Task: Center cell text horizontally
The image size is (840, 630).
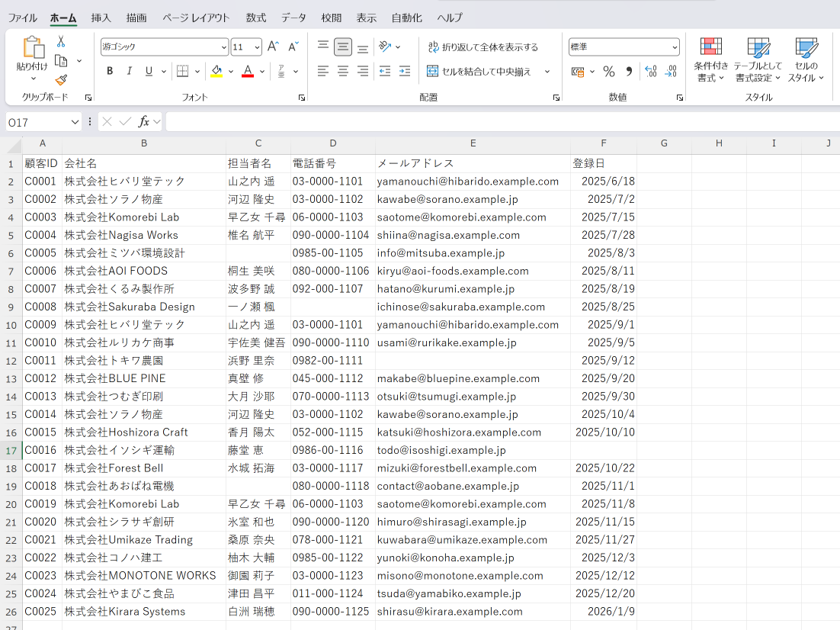Action: click(343, 71)
